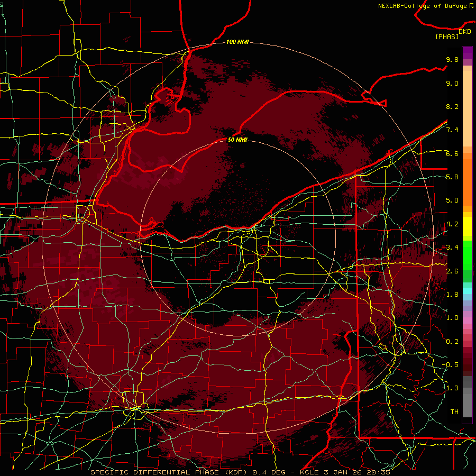This screenshot has width=476, height=476.
Task: Click the 9.8 value on the scale
Action: click(x=452, y=59)
